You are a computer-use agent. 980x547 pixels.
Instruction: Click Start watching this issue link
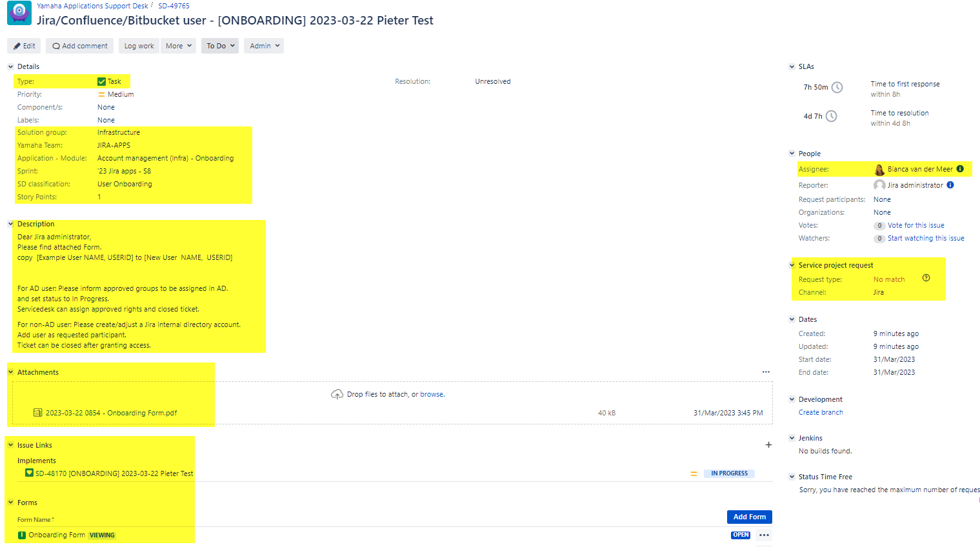coord(926,238)
